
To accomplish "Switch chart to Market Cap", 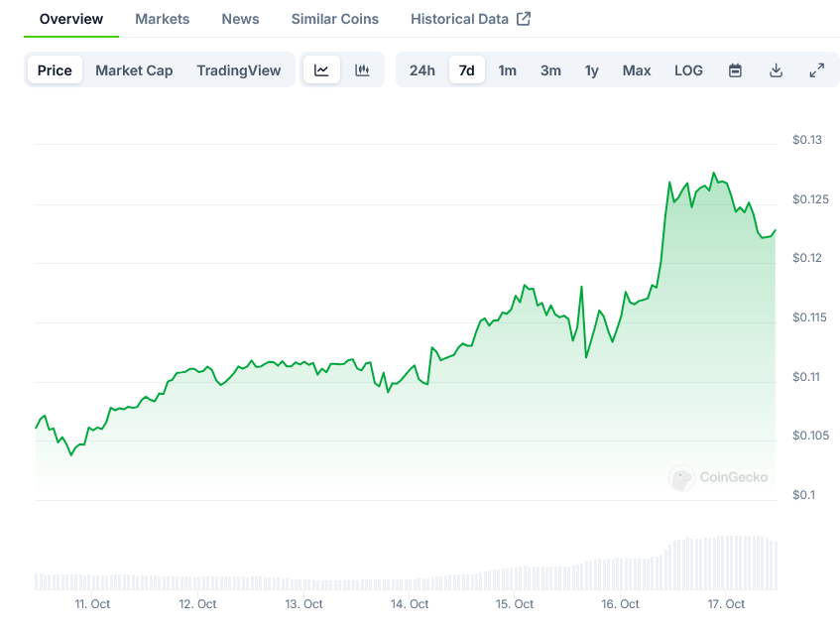I will click(134, 70).
